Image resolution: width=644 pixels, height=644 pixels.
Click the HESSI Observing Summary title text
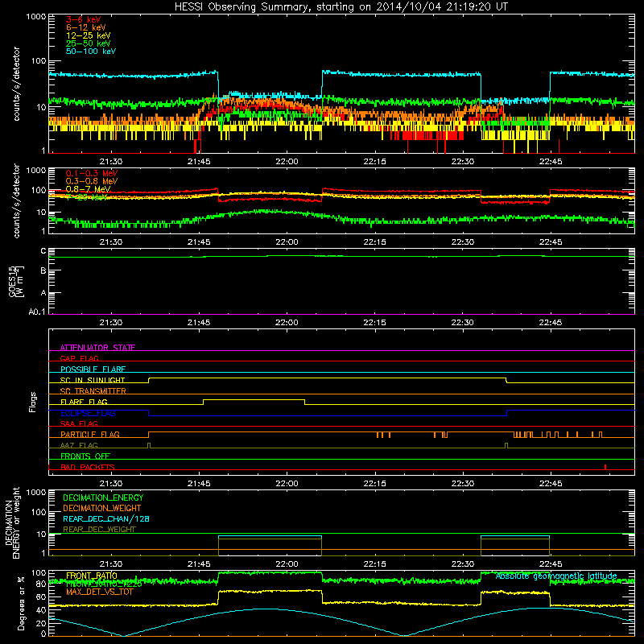click(x=341, y=7)
